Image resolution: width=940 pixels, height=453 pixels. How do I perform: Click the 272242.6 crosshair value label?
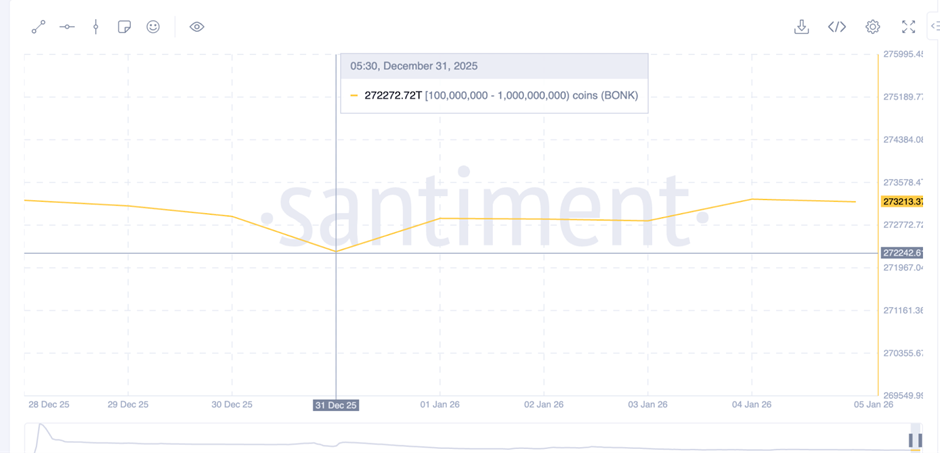tap(902, 253)
